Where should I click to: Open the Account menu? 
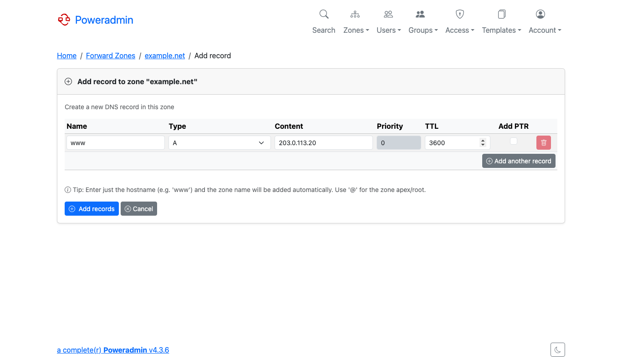tap(545, 30)
